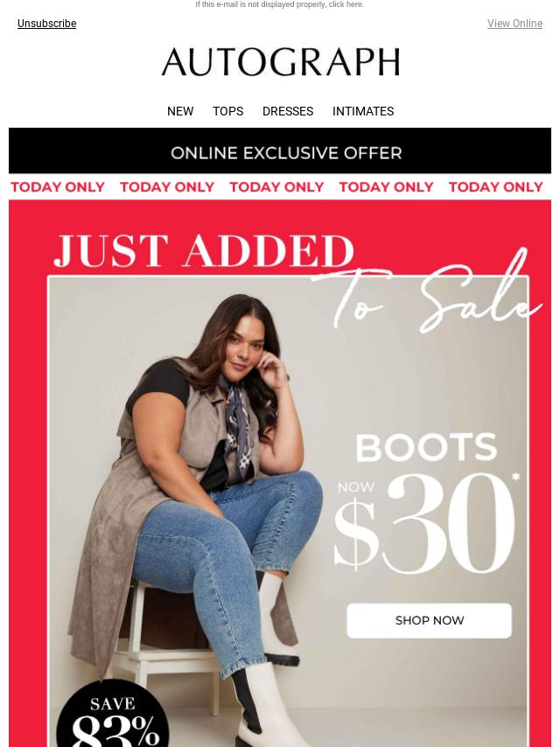Select the TOPS navigation item
Viewport: 560px width, 747px height.
227,111
